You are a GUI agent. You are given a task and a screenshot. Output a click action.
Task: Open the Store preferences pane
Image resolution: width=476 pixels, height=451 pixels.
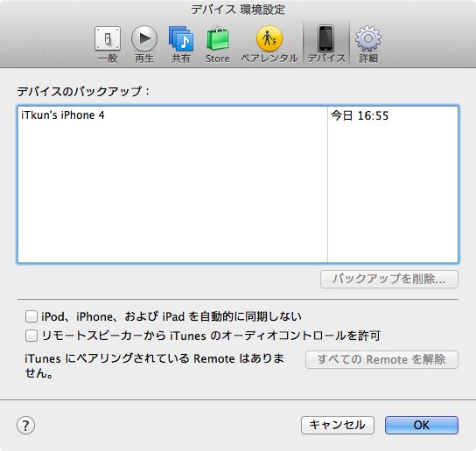(x=217, y=45)
